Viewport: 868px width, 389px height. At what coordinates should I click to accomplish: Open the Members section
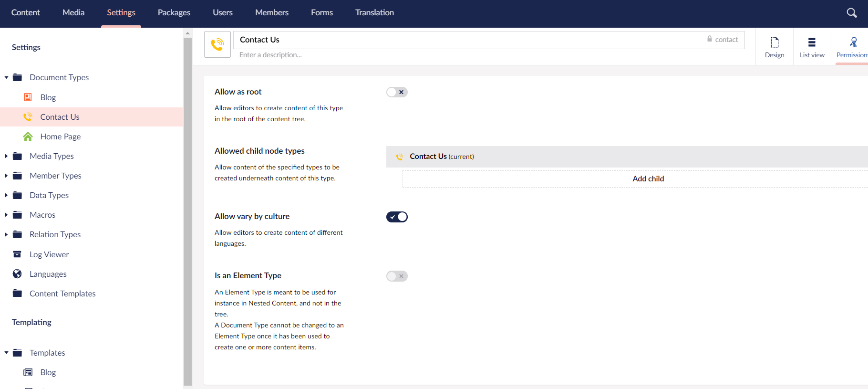click(272, 13)
